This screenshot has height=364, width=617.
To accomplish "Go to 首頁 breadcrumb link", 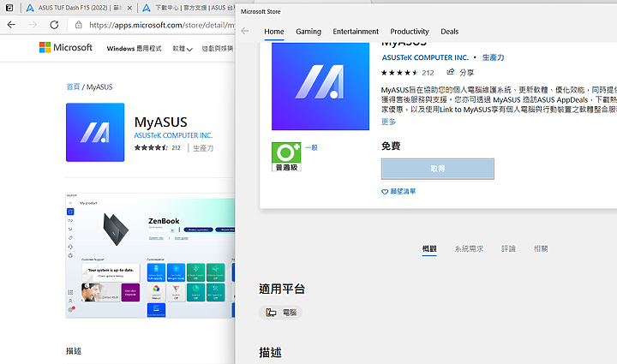I will pos(73,87).
